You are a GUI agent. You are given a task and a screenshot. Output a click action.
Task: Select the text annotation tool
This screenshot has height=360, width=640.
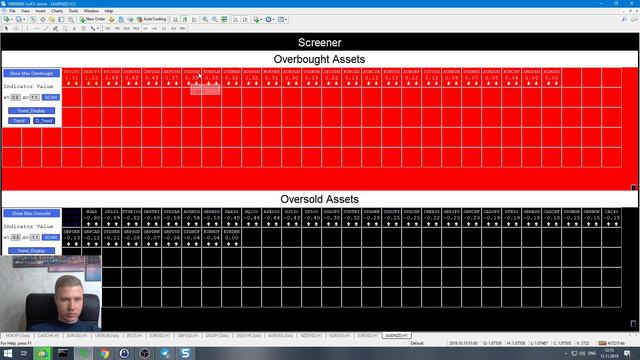pyautogui.click(x=74, y=29)
